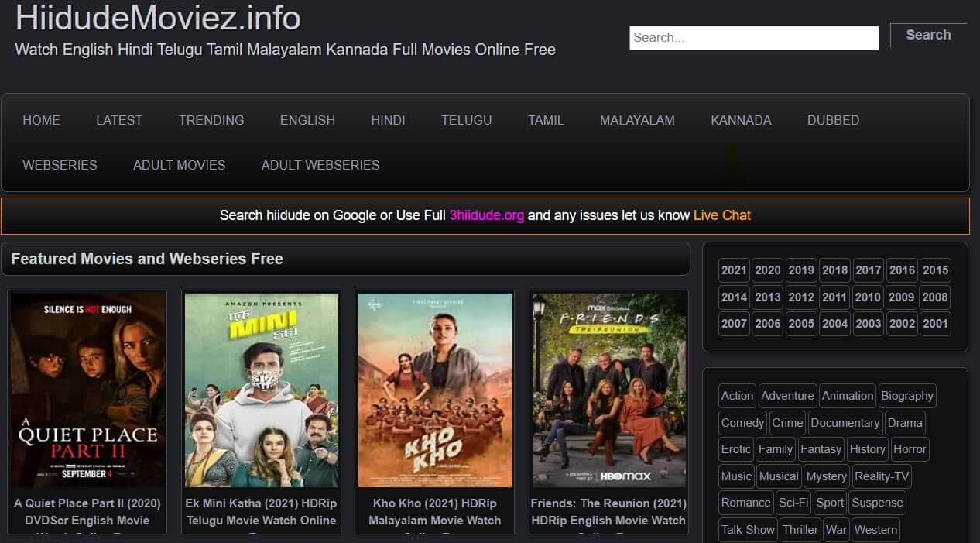Select the 2007 year tag

tap(734, 324)
